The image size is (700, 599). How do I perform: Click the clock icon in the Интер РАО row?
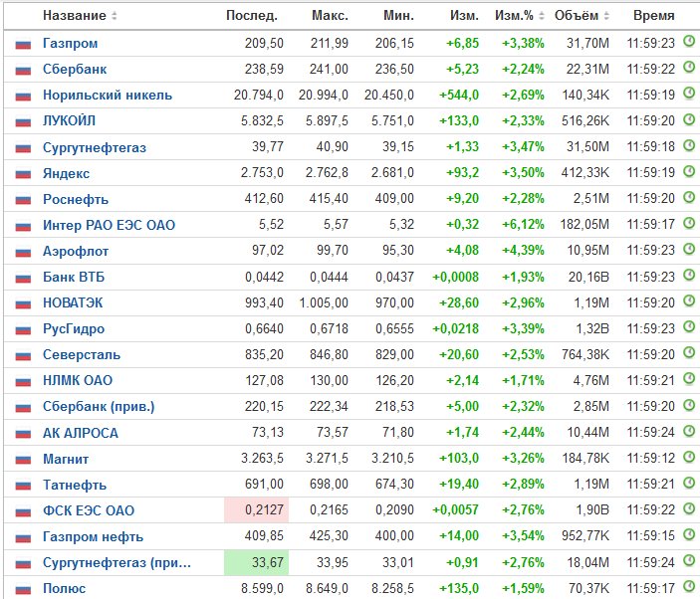(689, 223)
